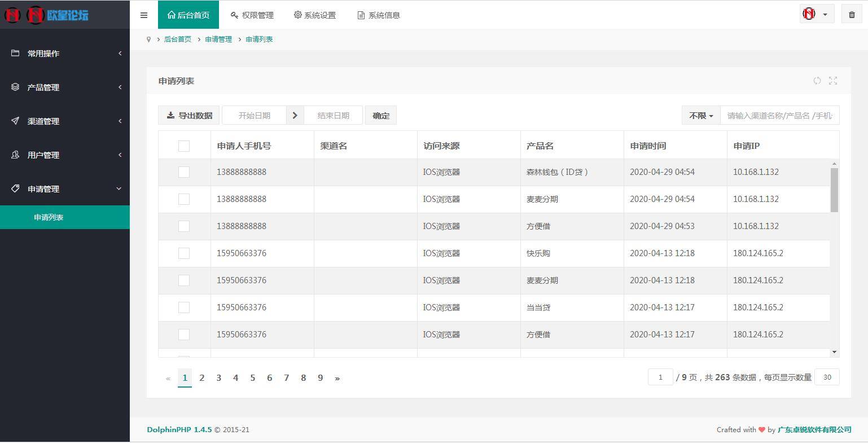Click the trash icon at top right
This screenshot has height=444, width=868.
(852, 14)
